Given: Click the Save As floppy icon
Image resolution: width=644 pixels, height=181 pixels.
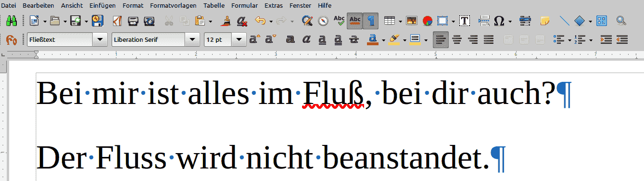Looking at the screenshot, I should [98, 21].
